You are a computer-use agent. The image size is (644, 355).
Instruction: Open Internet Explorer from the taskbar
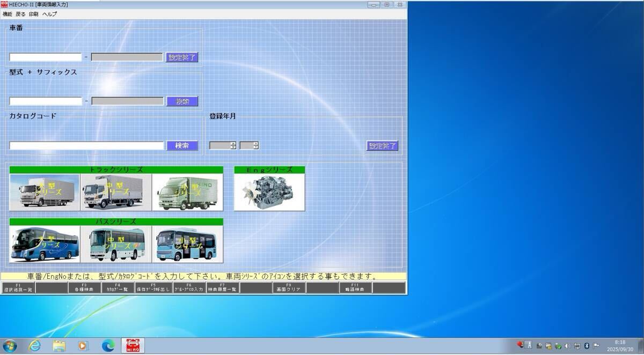35,346
